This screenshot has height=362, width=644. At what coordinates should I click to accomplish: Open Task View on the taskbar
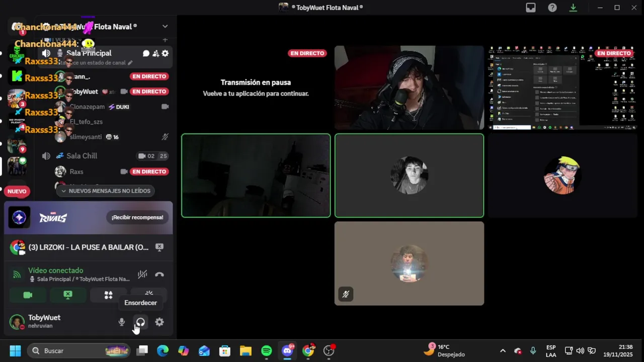tap(142, 350)
